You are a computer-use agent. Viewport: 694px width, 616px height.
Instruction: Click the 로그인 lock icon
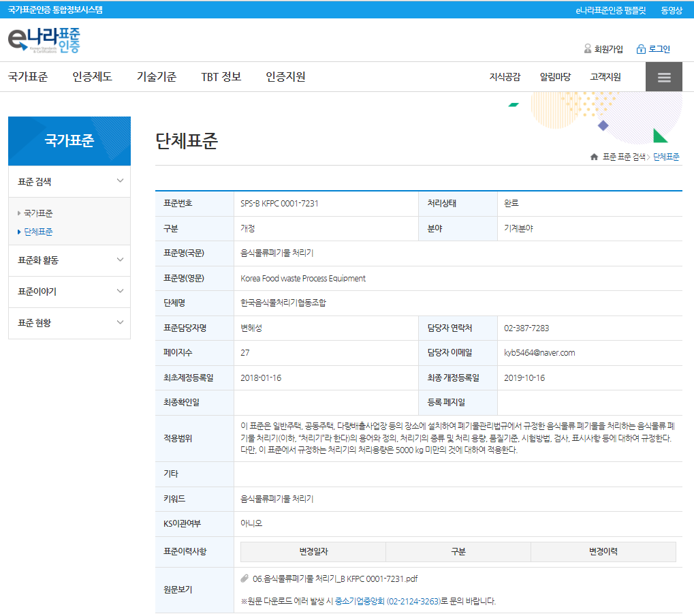(641, 49)
